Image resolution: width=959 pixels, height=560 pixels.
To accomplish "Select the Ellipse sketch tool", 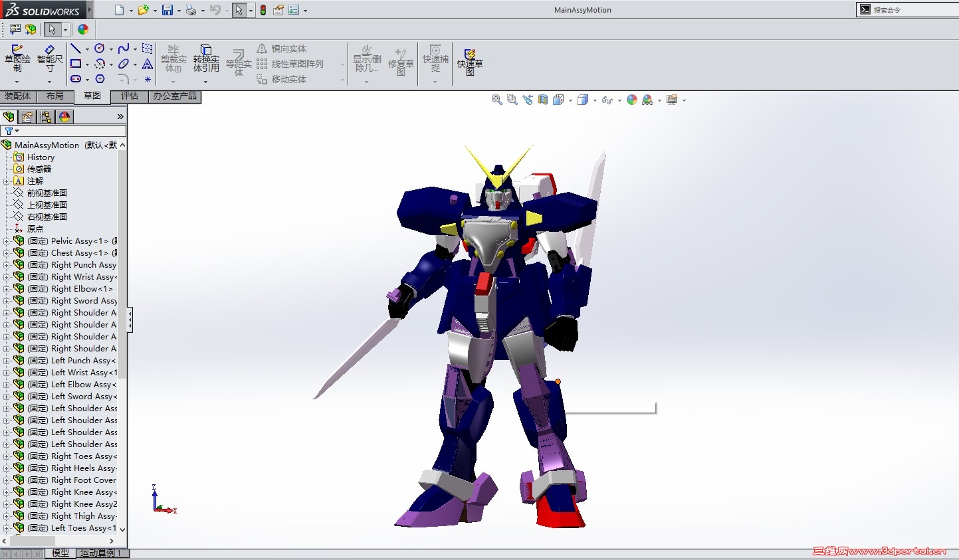I will point(124,64).
